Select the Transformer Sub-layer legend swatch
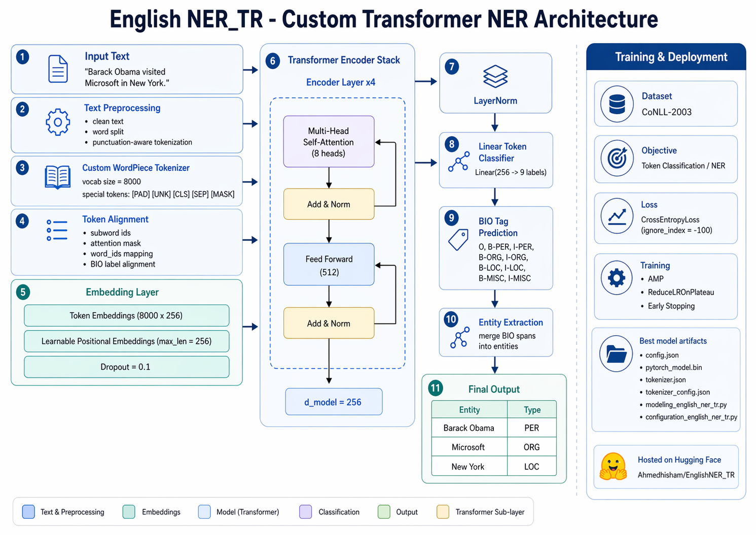The image size is (756, 535). point(443,512)
